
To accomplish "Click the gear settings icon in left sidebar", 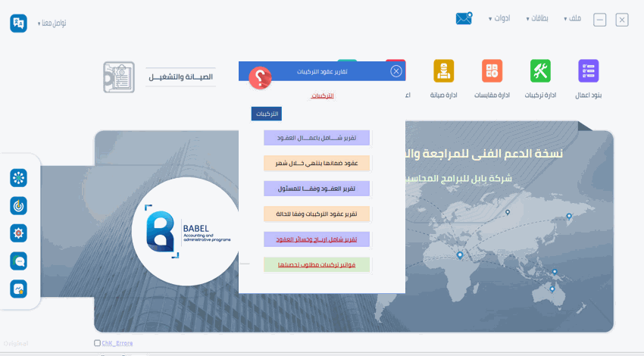I will 19,233.
